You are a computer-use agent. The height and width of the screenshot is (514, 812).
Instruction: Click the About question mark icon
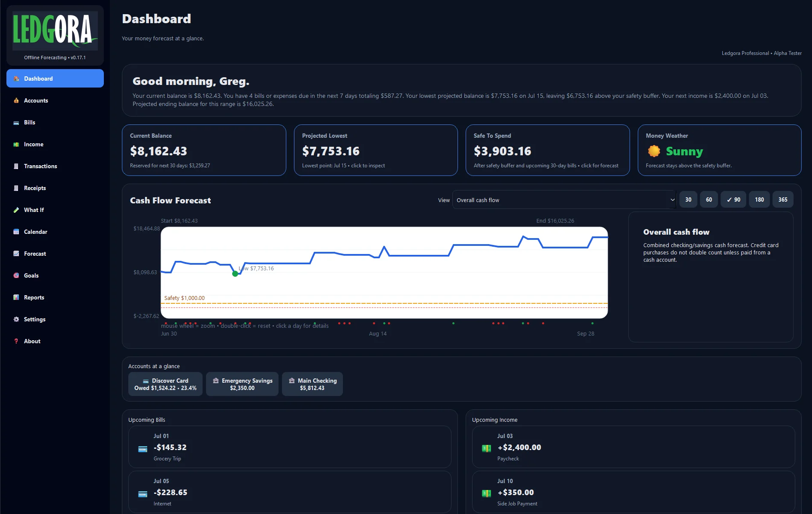pos(16,342)
